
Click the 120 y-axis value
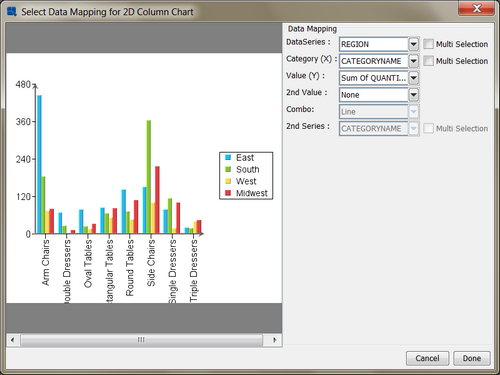23,197
